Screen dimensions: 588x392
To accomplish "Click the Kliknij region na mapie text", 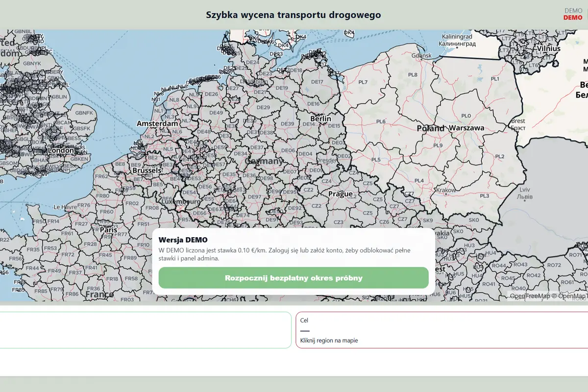I will pyautogui.click(x=329, y=340).
